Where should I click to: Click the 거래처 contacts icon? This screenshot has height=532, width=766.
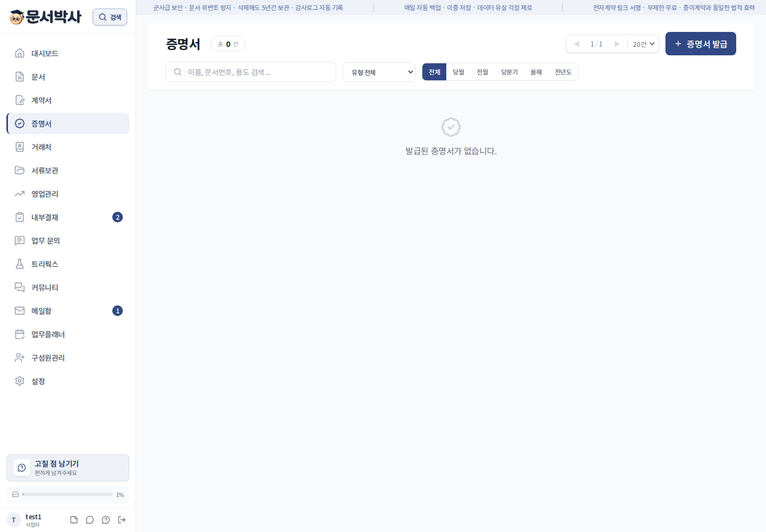pyautogui.click(x=20, y=147)
